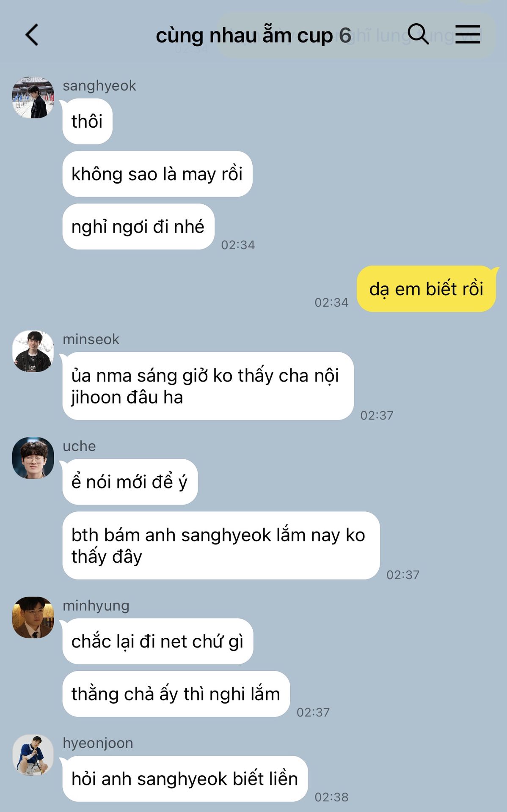Select message 'không sao là may rồi'
Image resolution: width=507 pixels, height=812 pixels.
click(157, 174)
